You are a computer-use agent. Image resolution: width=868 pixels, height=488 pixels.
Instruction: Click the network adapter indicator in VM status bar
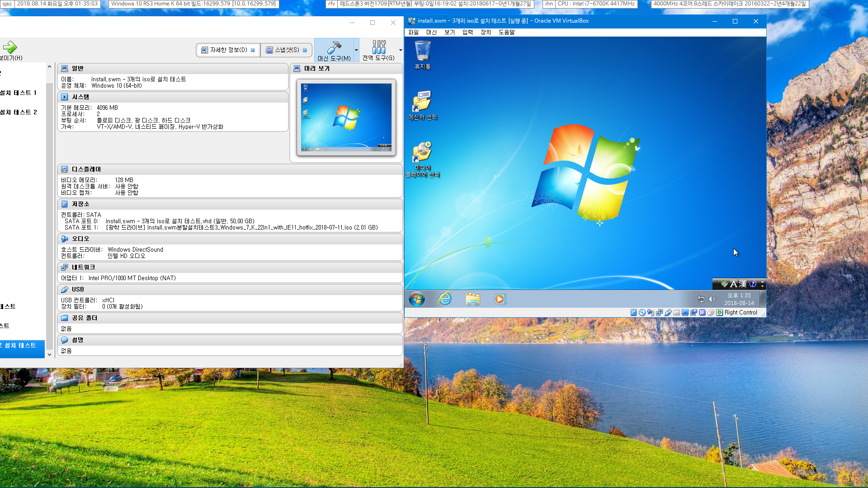(x=659, y=312)
